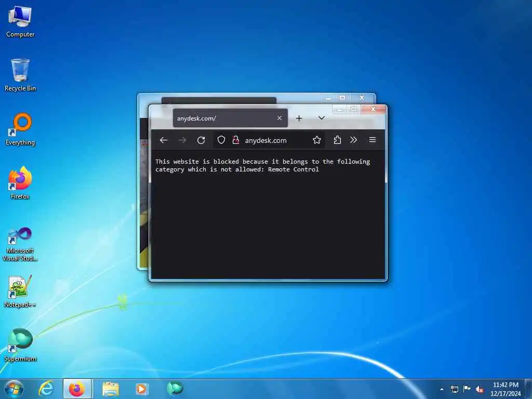Open the tracking protection shield icon

point(221,140)
